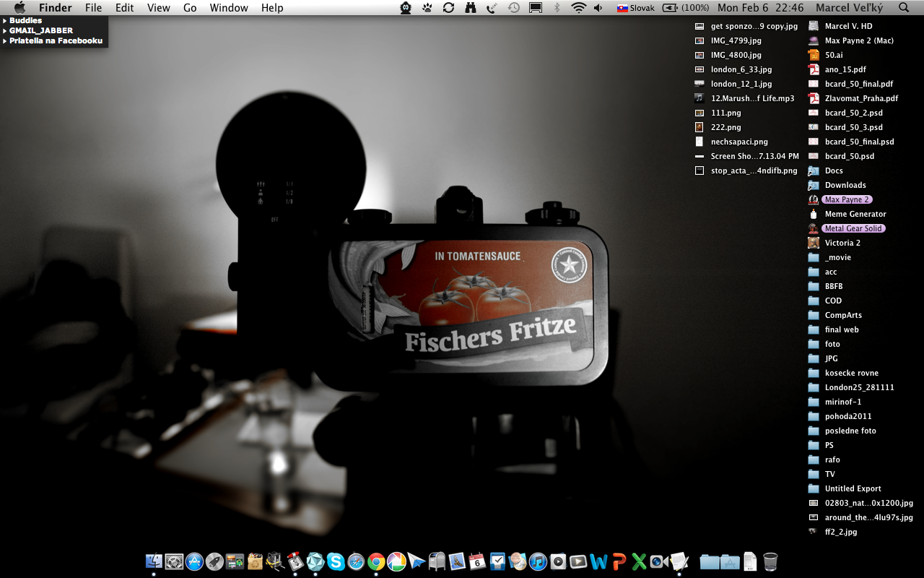Open TextEdit from the Dock
The width and height of the screenshot is (924, 578).
tap(679, 561)
